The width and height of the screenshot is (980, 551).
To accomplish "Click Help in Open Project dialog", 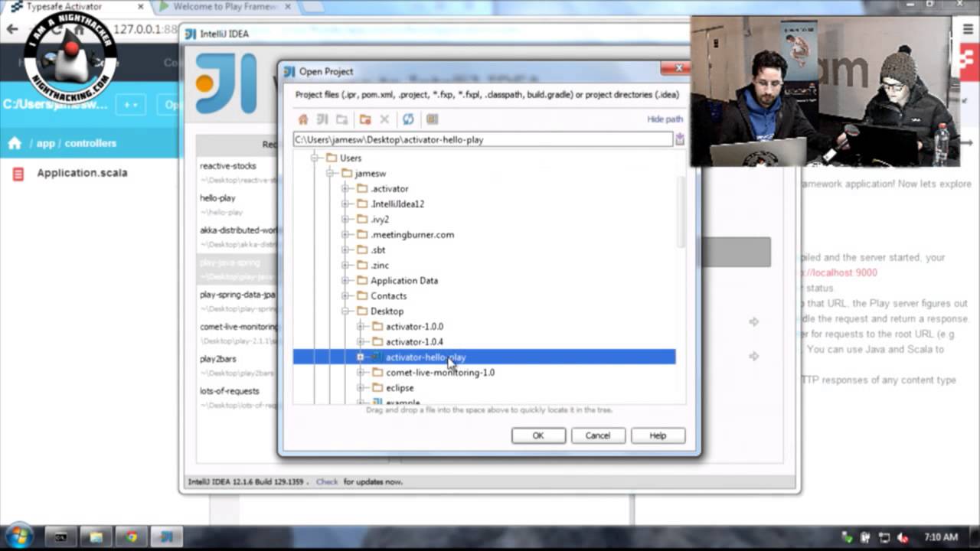I will point(658,435).
